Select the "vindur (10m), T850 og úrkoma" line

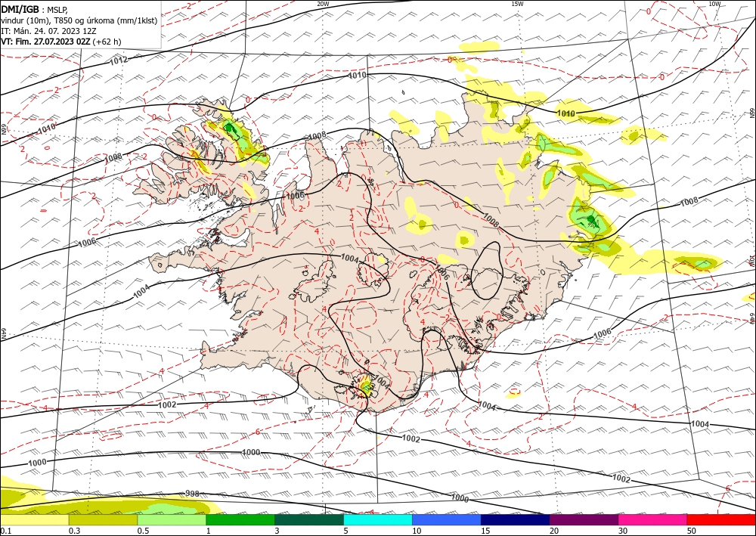(79, 20)
